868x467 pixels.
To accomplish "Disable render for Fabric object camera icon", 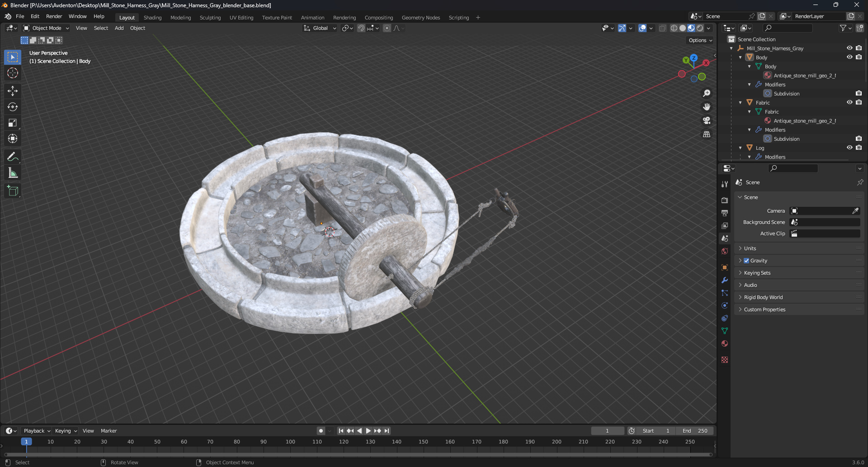I will (859, 102).
